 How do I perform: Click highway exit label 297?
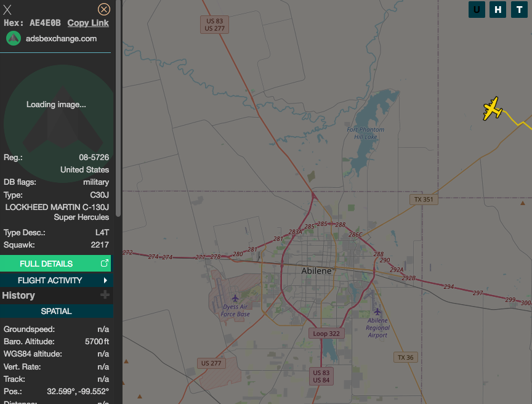coord(478,293)
